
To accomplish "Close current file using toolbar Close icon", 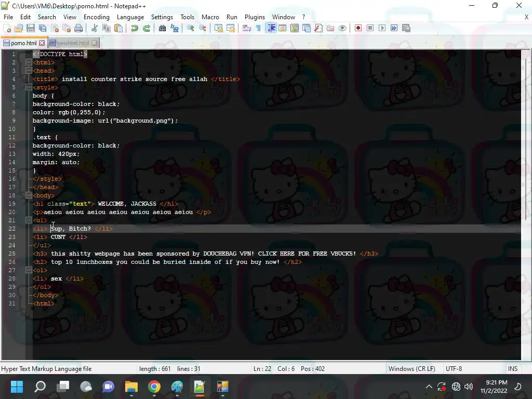I will coord(55,28).
